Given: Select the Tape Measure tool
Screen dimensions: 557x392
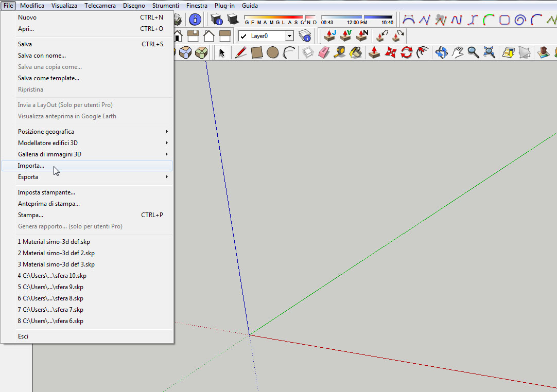Looking at the screenshot, I should (340, 52).
